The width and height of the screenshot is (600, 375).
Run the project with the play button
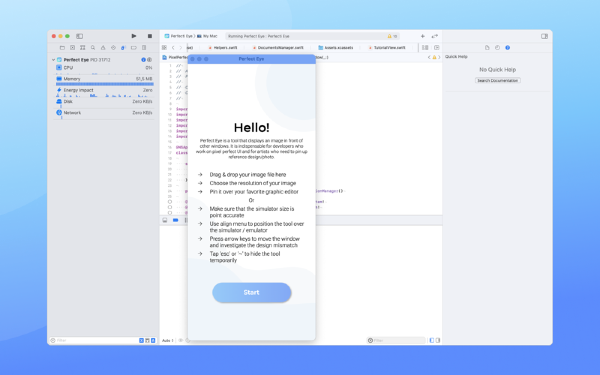click(x=134, y=36)
